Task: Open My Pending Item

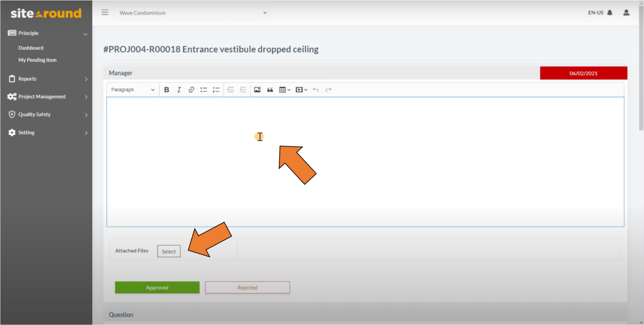Action: [37, 60]
